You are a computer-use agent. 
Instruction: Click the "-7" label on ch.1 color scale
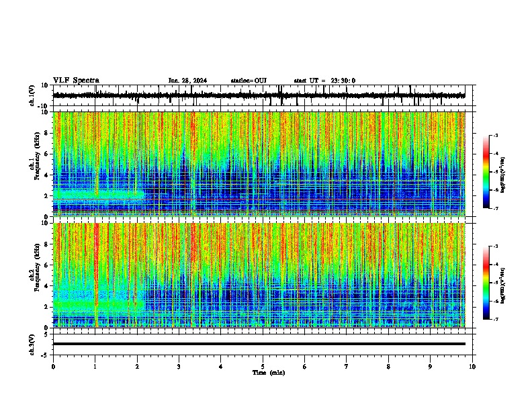(495, 208)
